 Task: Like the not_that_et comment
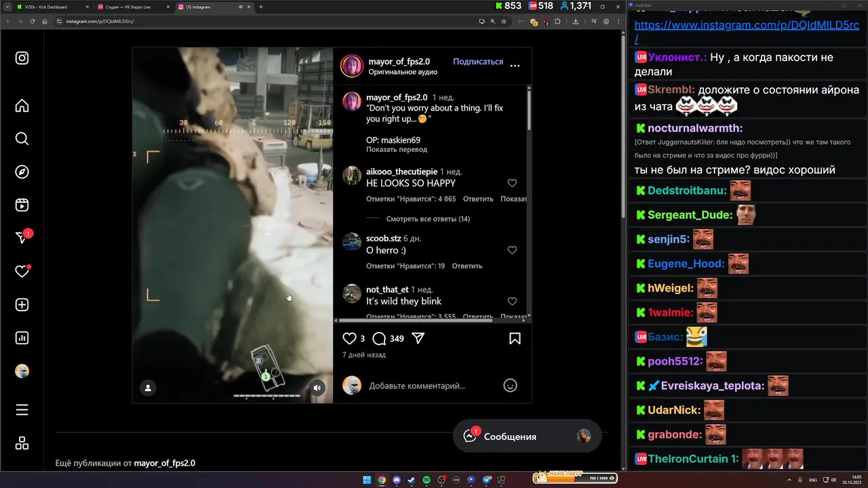pyautogui.click(x=512, y=301)
